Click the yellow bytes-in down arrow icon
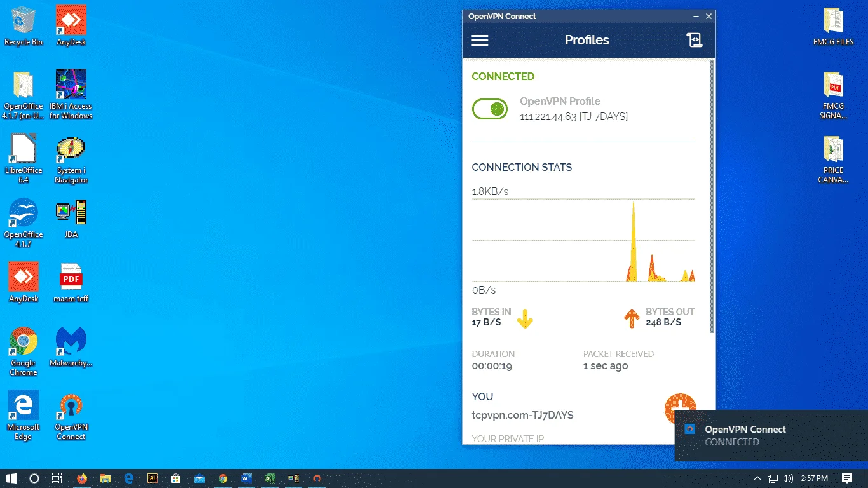 pos(525,318)
